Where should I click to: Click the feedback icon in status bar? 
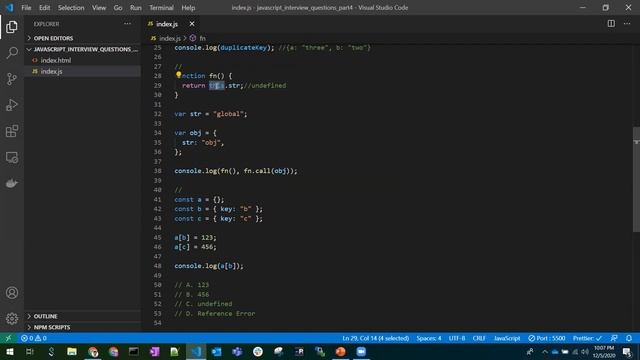coord(614,338)
